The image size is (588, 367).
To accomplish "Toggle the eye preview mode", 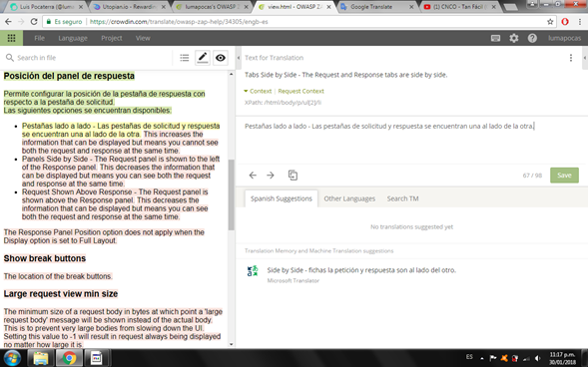I will coord(221,58).
